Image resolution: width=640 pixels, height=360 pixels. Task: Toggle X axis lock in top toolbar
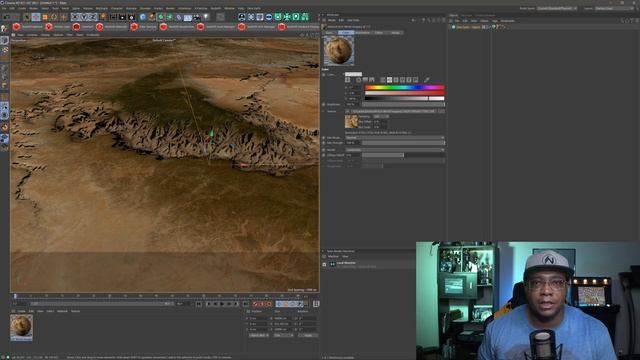click(75, 17)
